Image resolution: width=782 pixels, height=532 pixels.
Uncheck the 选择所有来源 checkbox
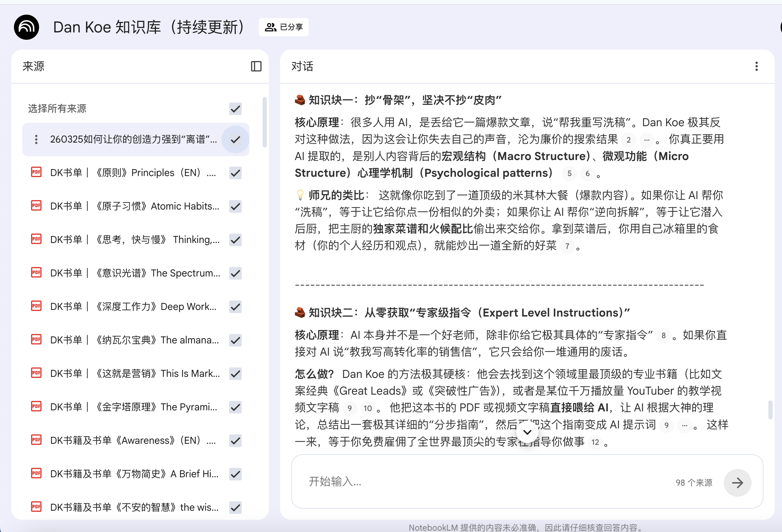(235, 109)
